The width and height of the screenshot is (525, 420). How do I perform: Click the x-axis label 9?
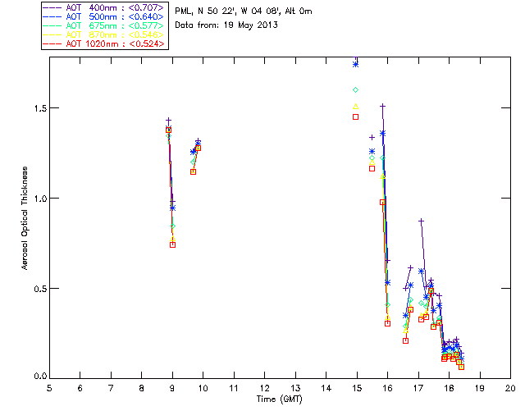click(x=172, y=388)
